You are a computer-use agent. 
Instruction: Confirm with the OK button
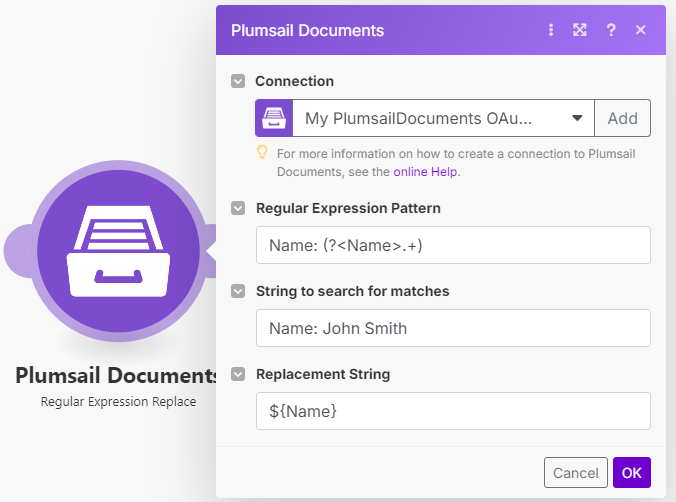[x=632, y=473]
